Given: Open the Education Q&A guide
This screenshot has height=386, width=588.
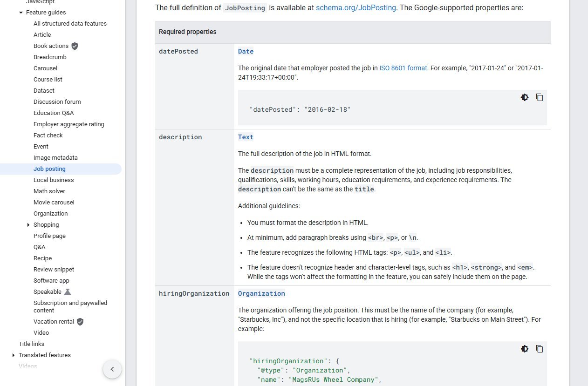Looking at the screenshot, I should [54, 113].
